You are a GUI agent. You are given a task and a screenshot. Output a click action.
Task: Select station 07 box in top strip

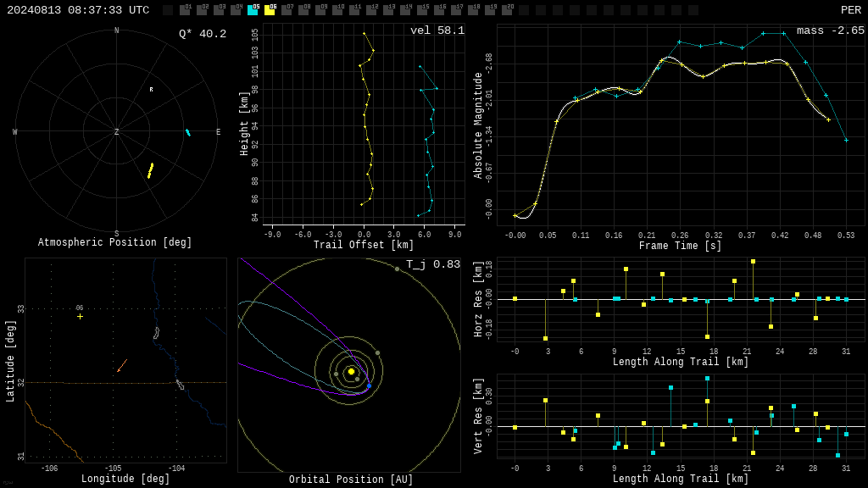[x=287, y=10]
